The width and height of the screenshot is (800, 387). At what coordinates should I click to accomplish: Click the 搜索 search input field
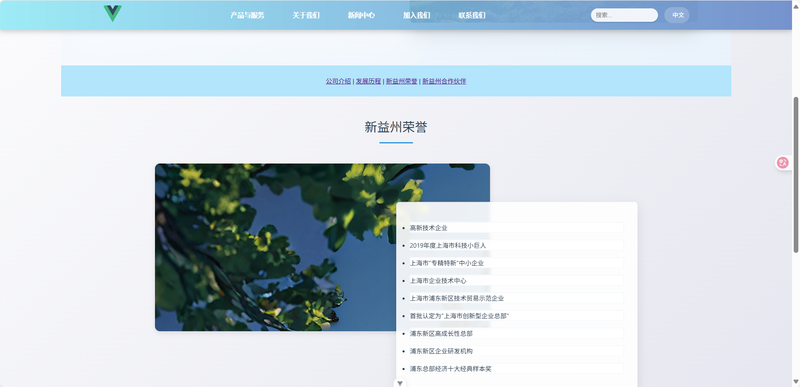624,15
